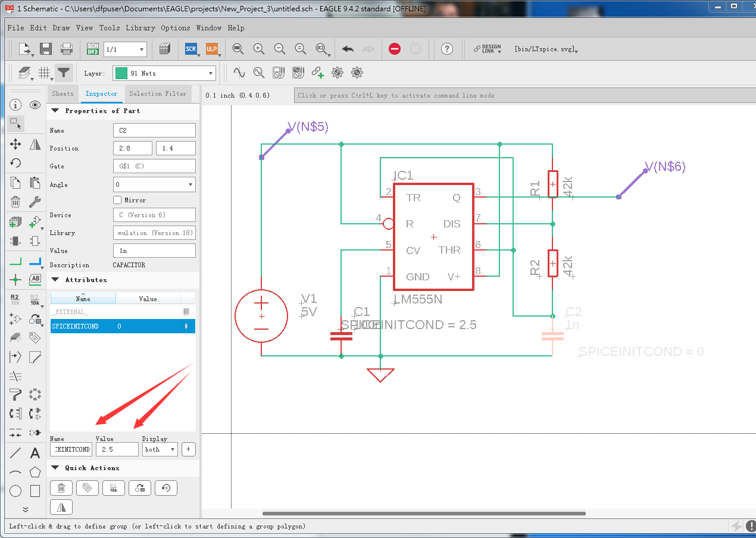Click the Undo arrow icon
756x538 pixels.
pos(348,49)
